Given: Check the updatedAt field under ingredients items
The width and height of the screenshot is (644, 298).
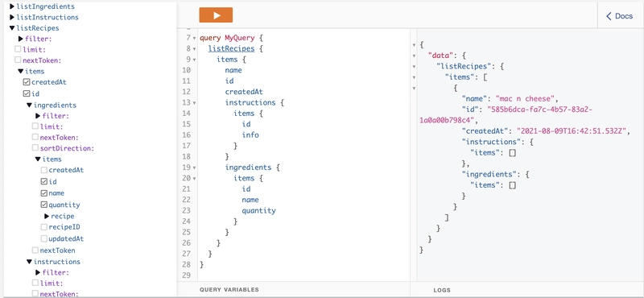Looking at the screenshot, I should tap(44, 239).
